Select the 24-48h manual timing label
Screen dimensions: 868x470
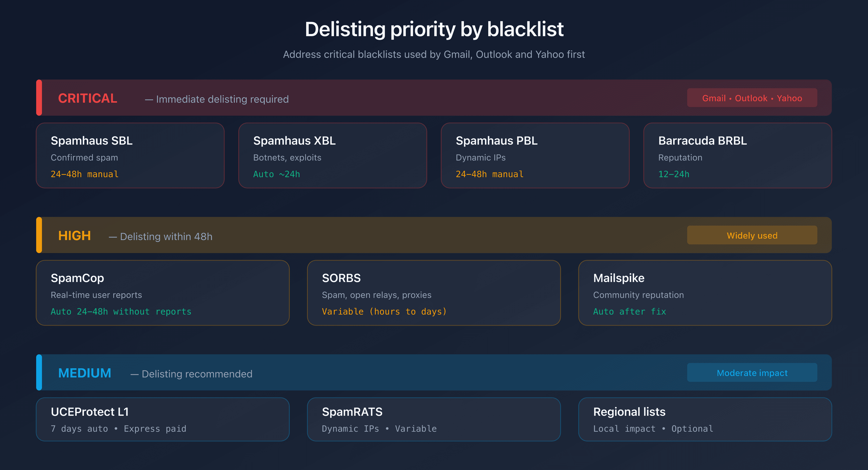click(x=84, y=174)
